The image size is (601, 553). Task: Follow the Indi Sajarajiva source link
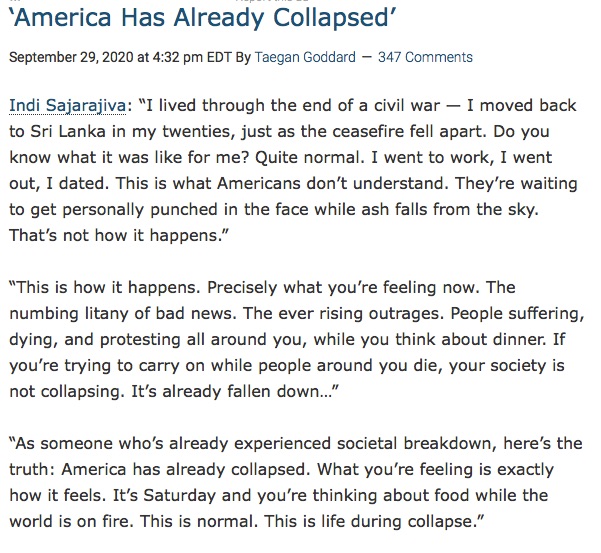coord(67,106)
